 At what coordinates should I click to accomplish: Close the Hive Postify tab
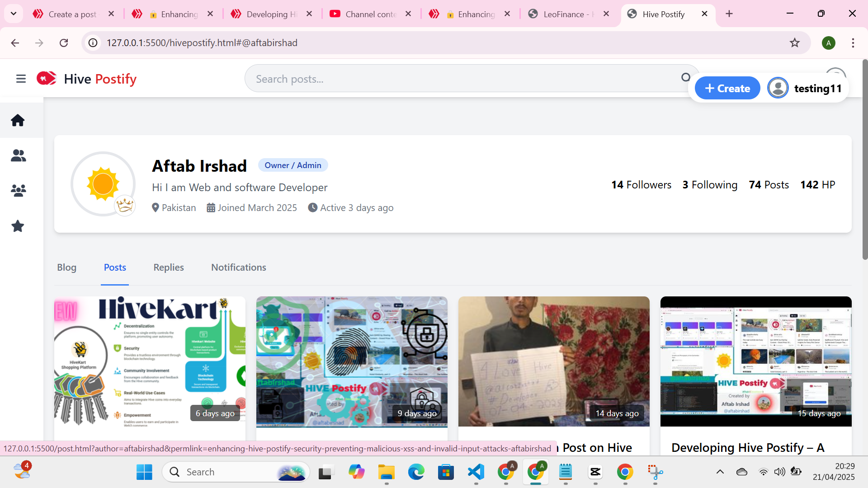click(704, 14)
